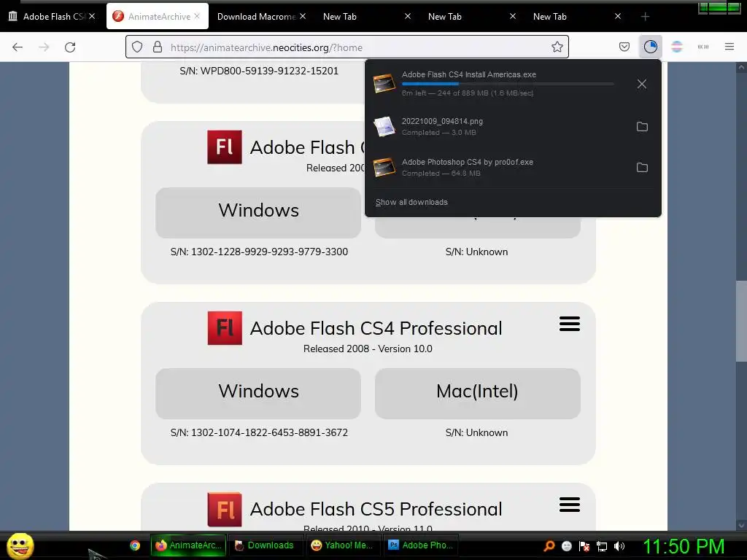Viewport: 747px width, 560px height.
Task: Open the smiley face start button
Action: [20, 545]
